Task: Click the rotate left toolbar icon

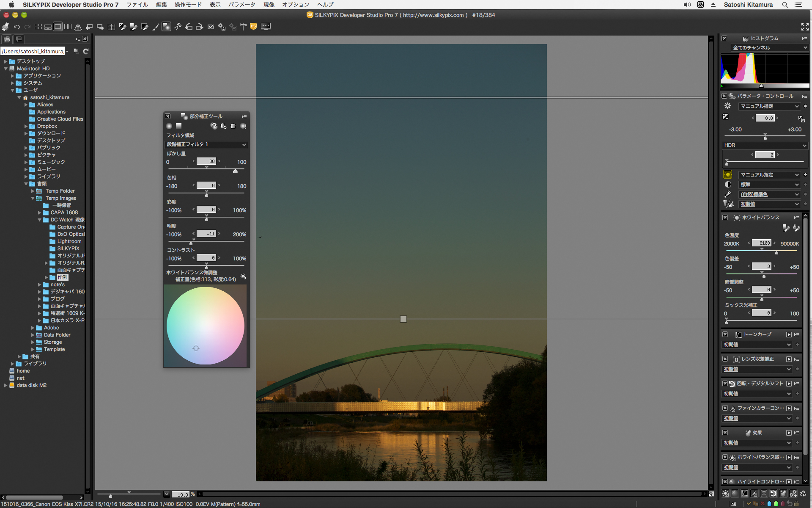Action: coord(189,27)
